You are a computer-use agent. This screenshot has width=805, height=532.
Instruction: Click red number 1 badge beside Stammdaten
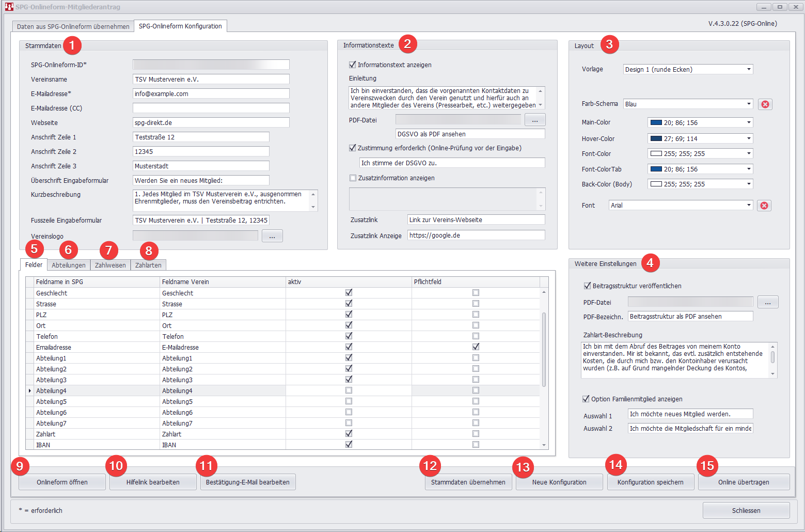pos(72,45)
